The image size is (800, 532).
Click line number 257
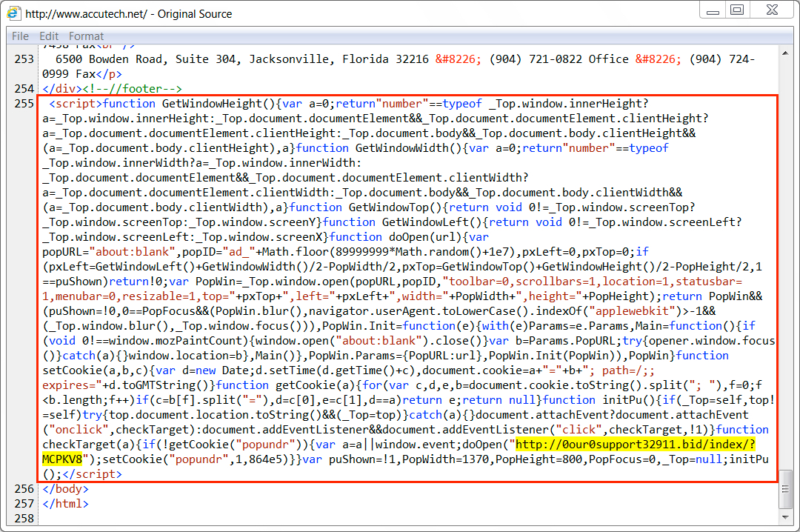click(x=24, y=504)
